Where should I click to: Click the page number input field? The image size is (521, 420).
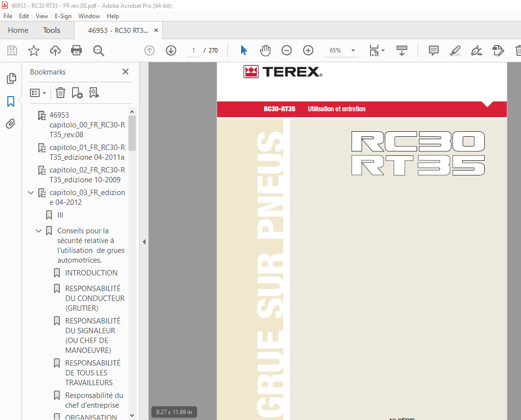(194, 50)
